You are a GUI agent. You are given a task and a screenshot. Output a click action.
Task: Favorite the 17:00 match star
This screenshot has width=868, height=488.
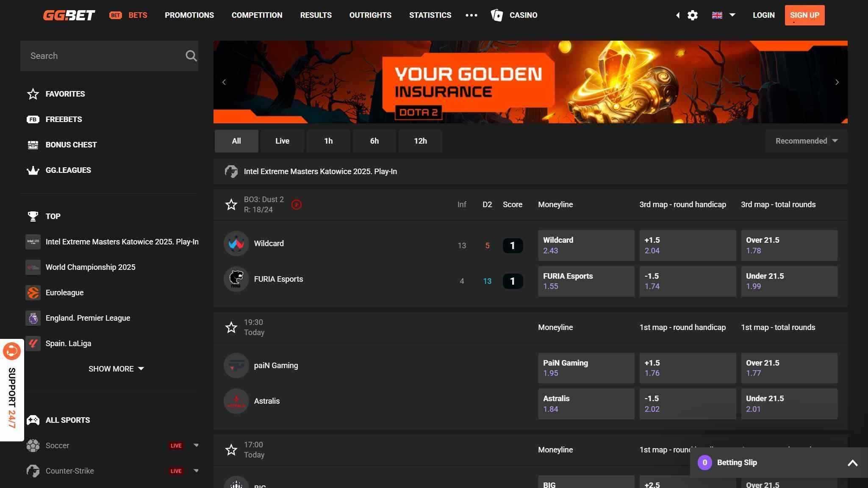click(x=231, y=450)
